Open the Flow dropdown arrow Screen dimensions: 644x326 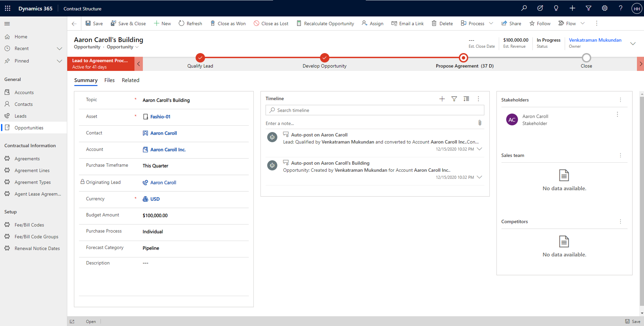(582, 23)
